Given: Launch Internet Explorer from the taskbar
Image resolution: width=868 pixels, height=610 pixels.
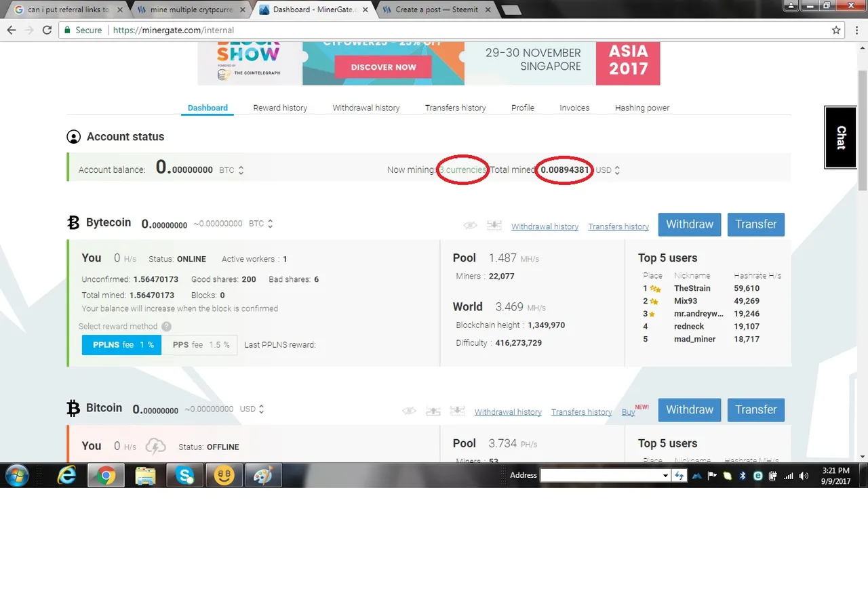Looking at the screenshot, I should 66,476.
